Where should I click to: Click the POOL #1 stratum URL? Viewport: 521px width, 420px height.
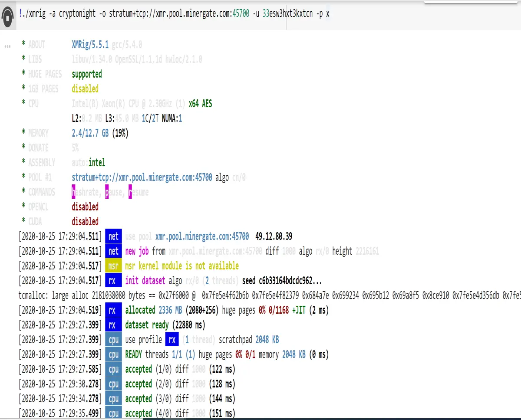click(x=142, y=177)
